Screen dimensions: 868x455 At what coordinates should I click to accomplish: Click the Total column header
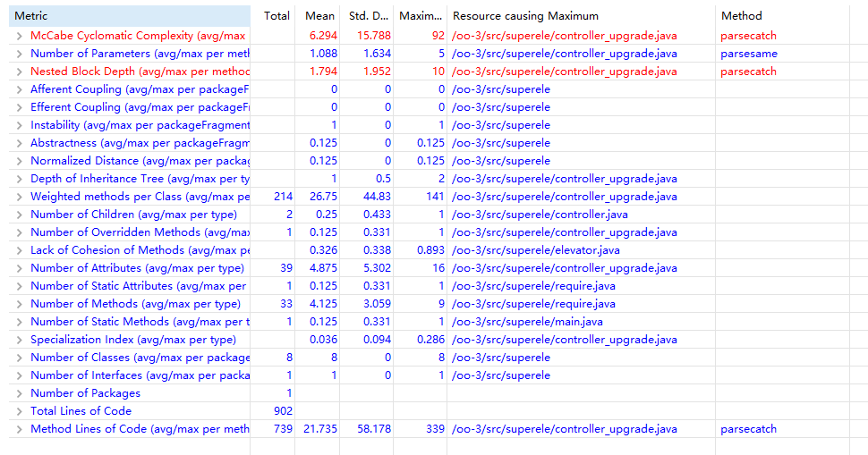[277, 16]
